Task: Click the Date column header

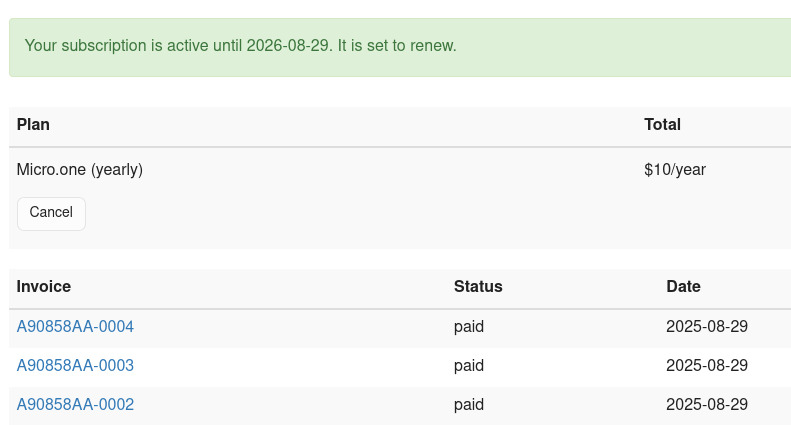Action: tap(683, 287)
